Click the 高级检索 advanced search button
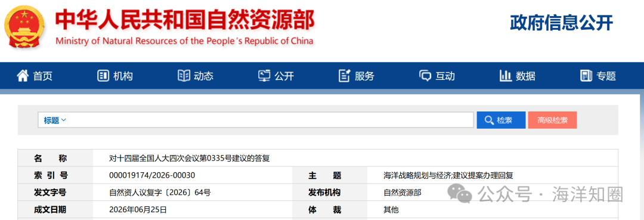Viewport: 644px width, 220px height. click(x=552, y=120)
